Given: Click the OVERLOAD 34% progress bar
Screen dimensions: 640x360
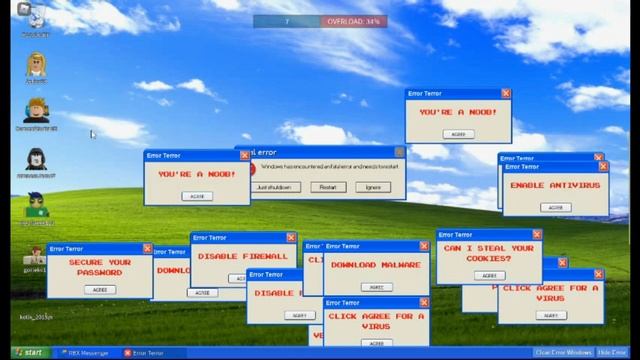Looking at the screenshot, I should pyautogui.click(x=353, y=21).
